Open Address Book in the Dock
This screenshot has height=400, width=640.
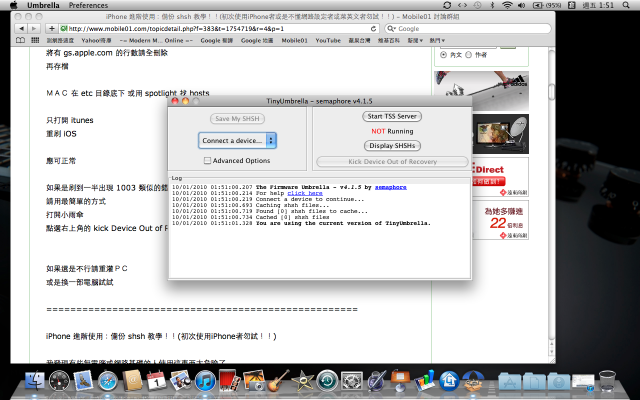[132, 380]
